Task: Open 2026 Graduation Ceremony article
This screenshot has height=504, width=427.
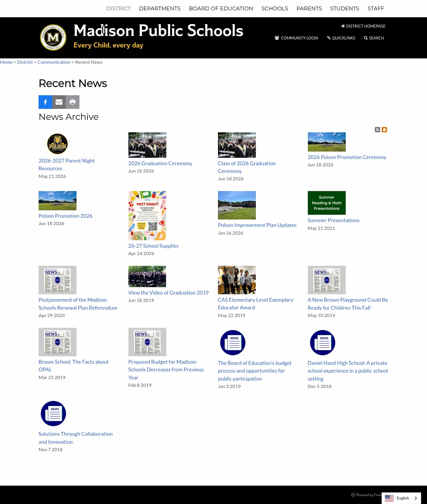Action: coord(160,163)
